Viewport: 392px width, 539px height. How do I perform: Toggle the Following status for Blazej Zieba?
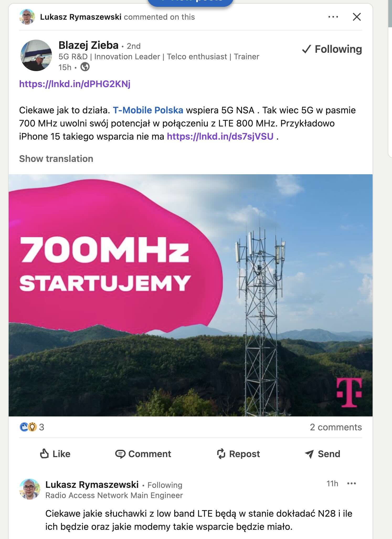(x=332, y=49)
